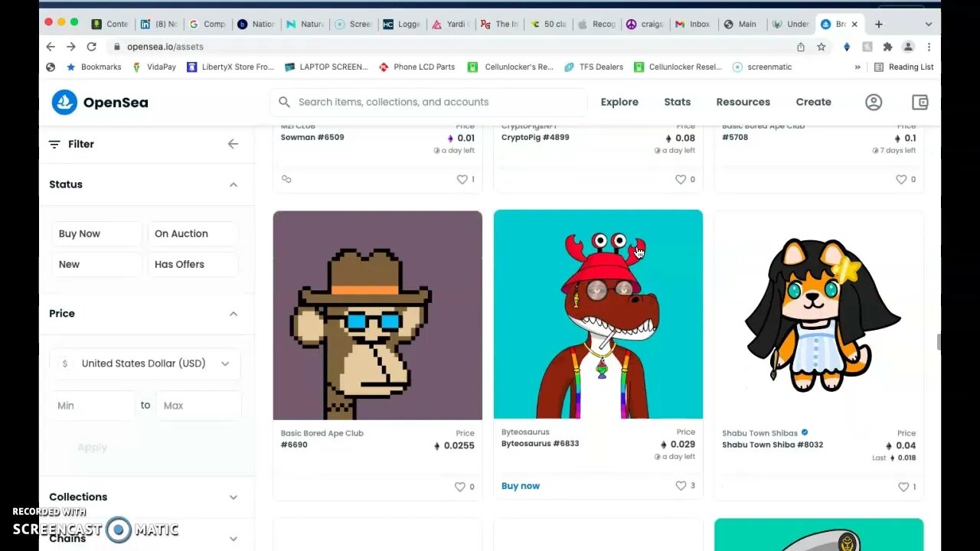Click the address bar URL
Image resolution: width=980 pixels, height=551 pixels.
165,47
